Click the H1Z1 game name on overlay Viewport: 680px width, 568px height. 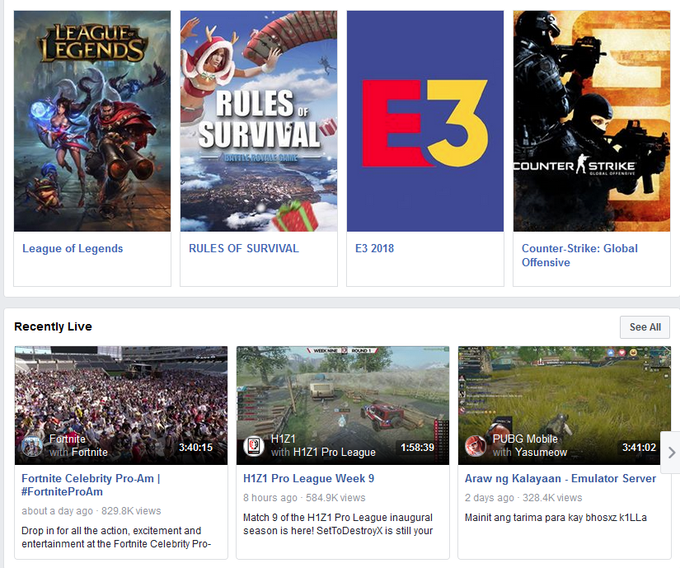pyautogui.click(x=283, y=439)
